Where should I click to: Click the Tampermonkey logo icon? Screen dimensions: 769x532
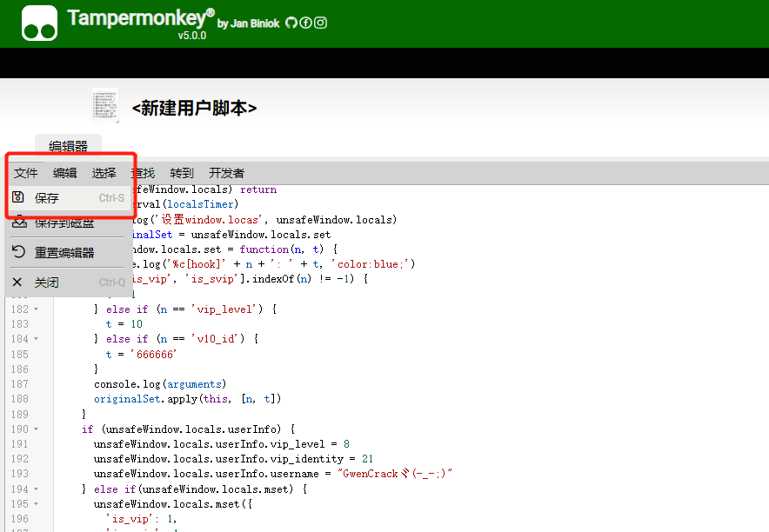tap(40, 23)
